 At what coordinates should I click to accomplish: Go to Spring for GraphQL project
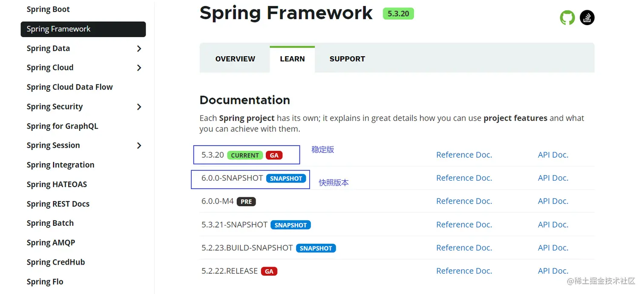click(62, 126)
